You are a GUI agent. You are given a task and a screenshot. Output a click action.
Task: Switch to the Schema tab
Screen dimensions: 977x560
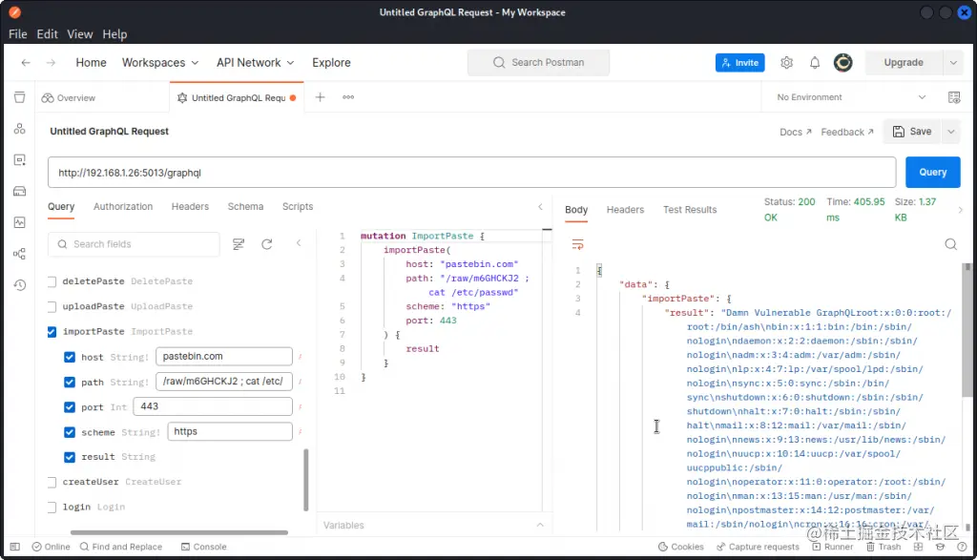pyautogui.click(x=245, y=207)
